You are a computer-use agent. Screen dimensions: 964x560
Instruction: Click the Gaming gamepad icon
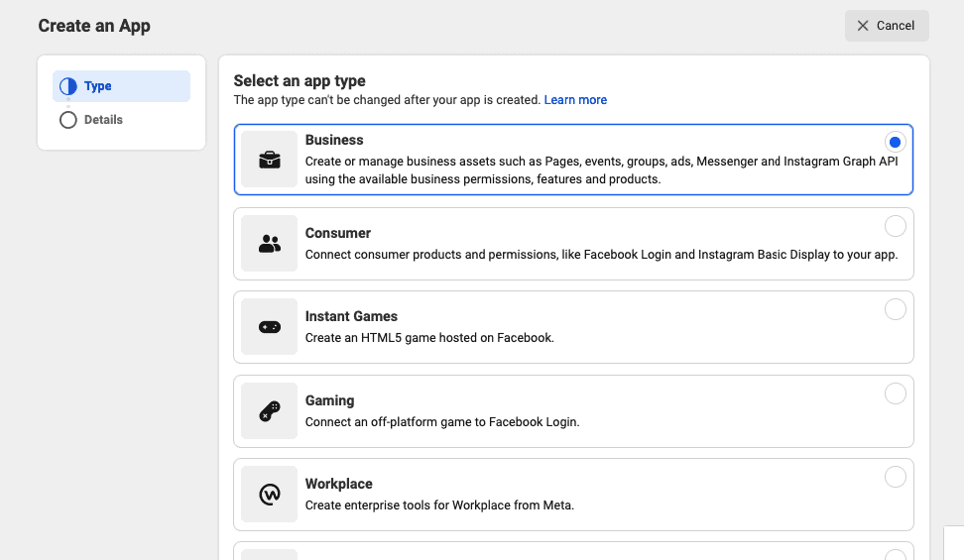tap(270, 411)
